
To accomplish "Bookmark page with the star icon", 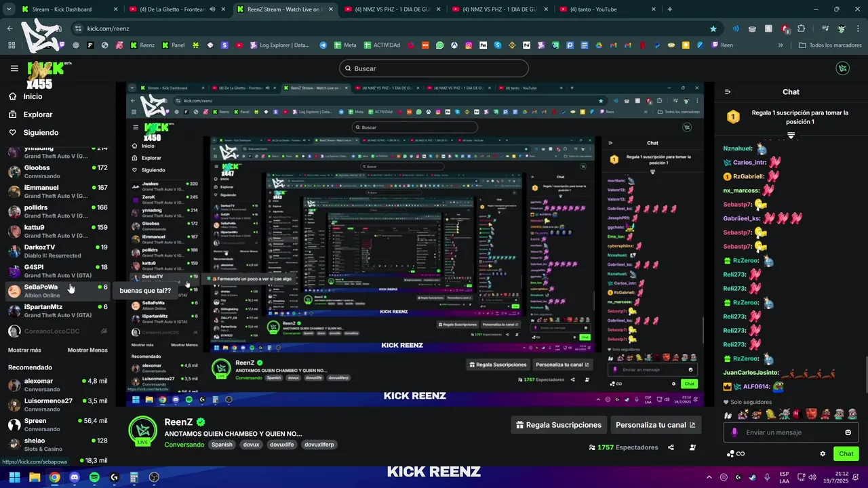I will [x=713, y=28].
